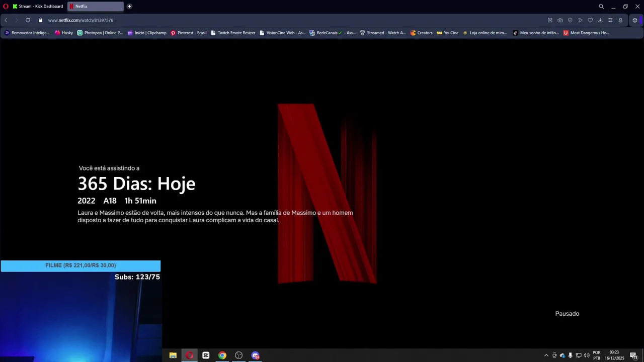The image size is (644, 362).
Task: Open the Twitch Emote Resizer bookmark
Action: coord(233,33)
